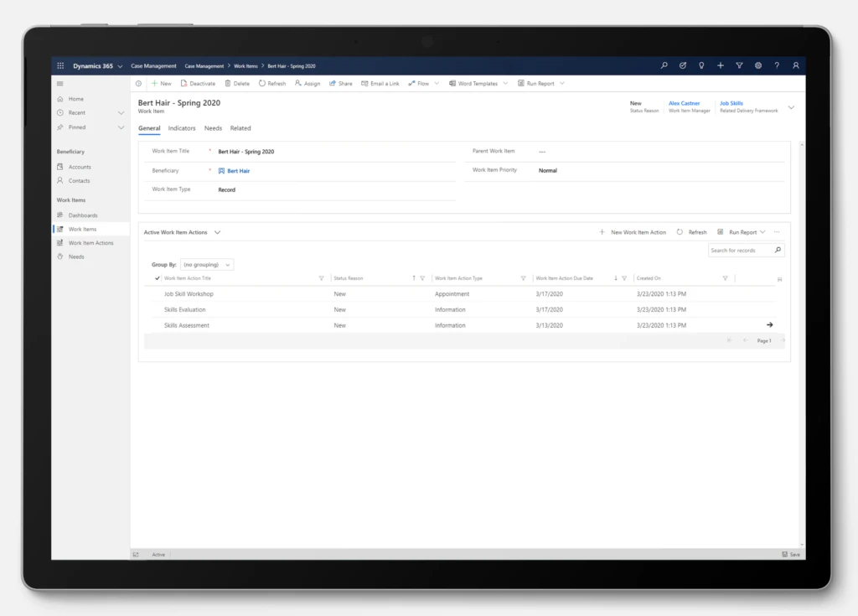Open the Bert Hair beneficiary record link
858x616 pixels.
[237, 170]
